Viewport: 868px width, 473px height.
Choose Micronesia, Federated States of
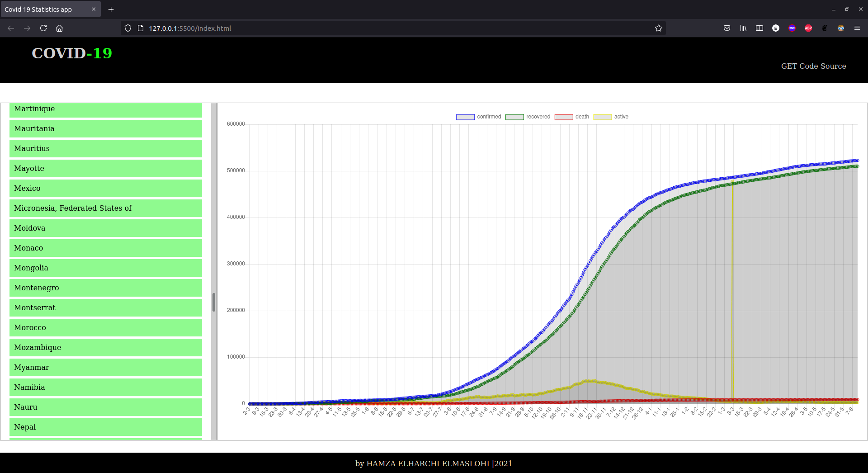tap(106, 208)
